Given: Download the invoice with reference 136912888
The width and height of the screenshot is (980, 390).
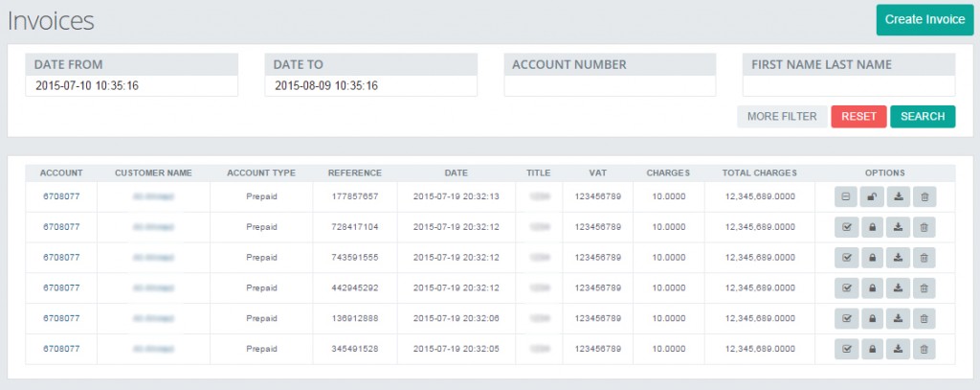Looking at the screenshot, I should point(898,319).
